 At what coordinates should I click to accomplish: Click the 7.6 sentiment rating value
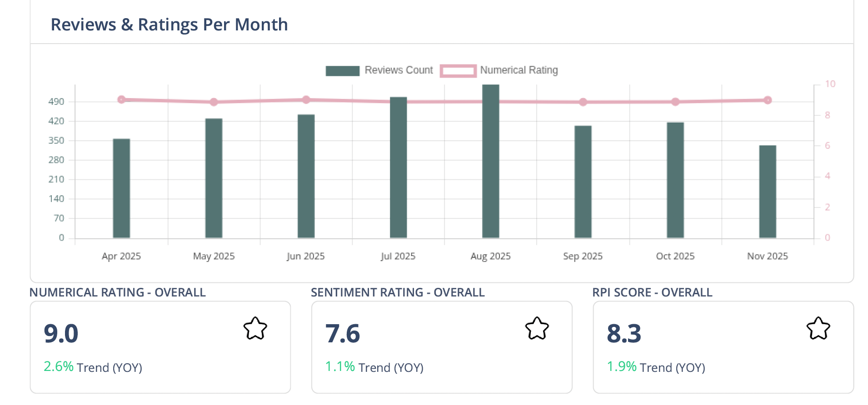click(343, 334)
